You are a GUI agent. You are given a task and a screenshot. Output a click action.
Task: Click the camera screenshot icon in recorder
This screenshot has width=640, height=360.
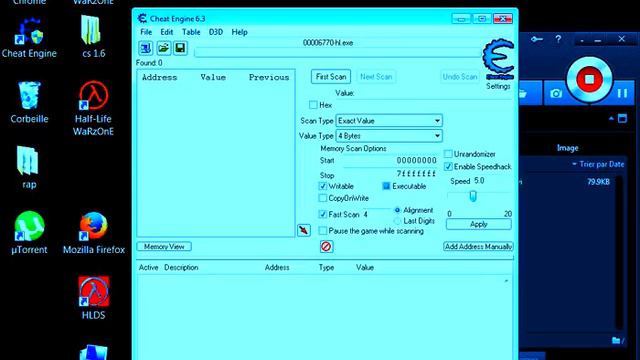click(x=556, y=93)
